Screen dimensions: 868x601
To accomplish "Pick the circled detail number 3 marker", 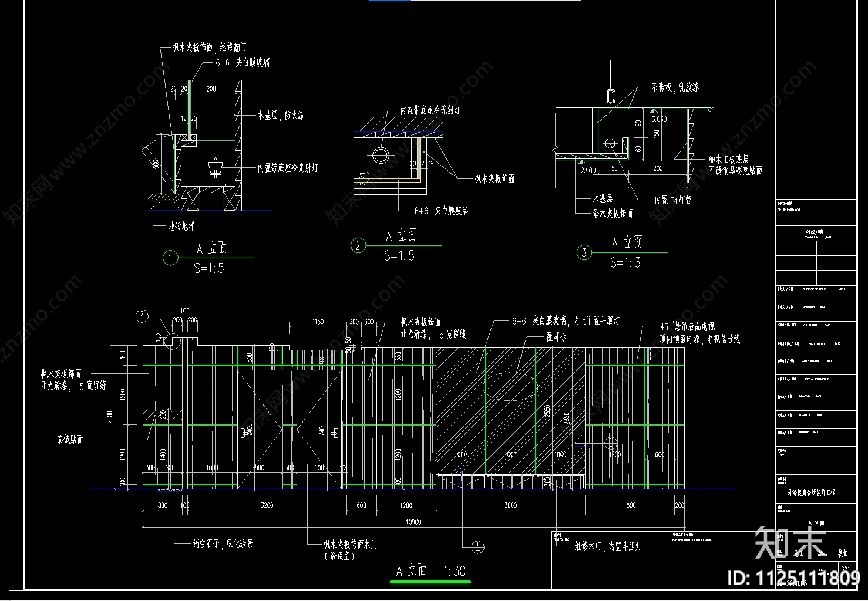I will point(584,253).
